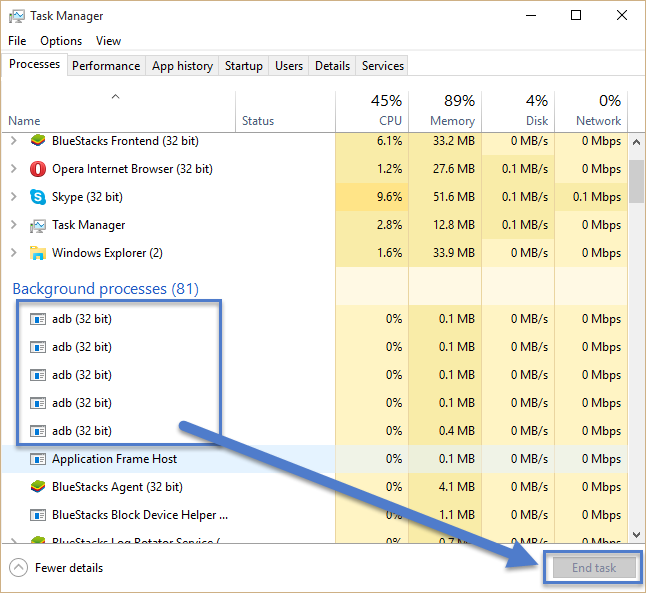Viewport: 646px width, 593px height.
Task: Click the BlueStacks Block Device Helper icon
Action: click(x=38, y=515)
